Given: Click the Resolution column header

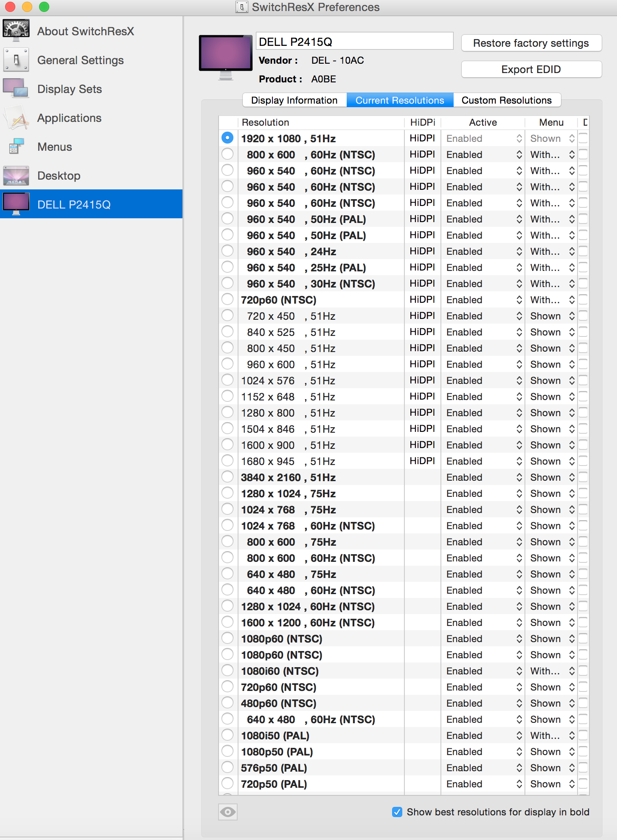Looking at the screenshot, I should [321, 122].
